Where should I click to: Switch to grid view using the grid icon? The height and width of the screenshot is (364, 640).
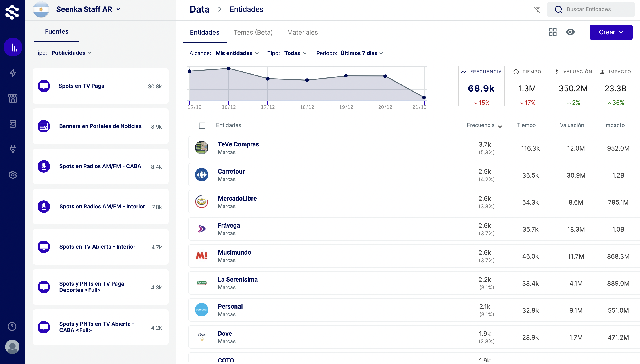tap(553, 32)
